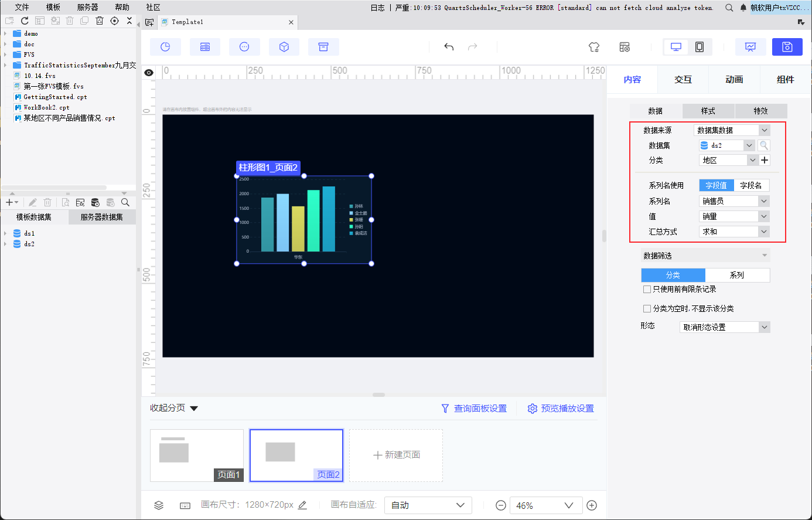The height and width of the screenshot is (520, 812).
Task: Open 汇总方式 求和 dropdown
Action: tap(734, 232)
